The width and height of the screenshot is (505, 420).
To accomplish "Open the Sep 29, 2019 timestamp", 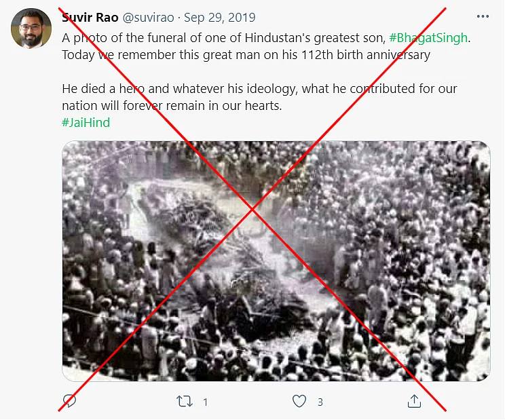I will coord(220,18).
